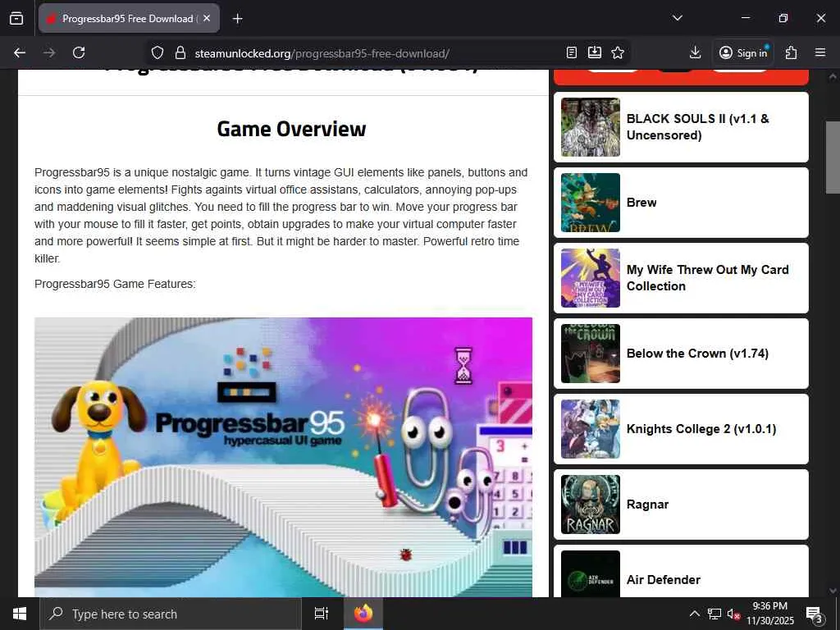Toggle reader view icon in address bar

click(572, 52)
